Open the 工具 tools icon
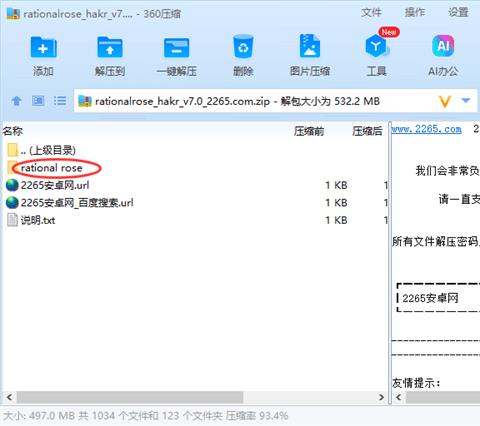Screen dimensions: 480x426 377,47
